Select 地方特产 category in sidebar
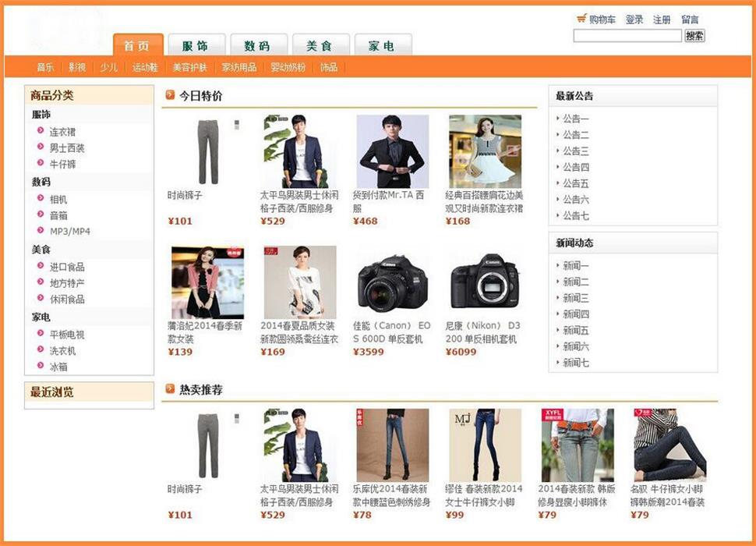Viewport: 756px width, 546px height. [67, 283]
